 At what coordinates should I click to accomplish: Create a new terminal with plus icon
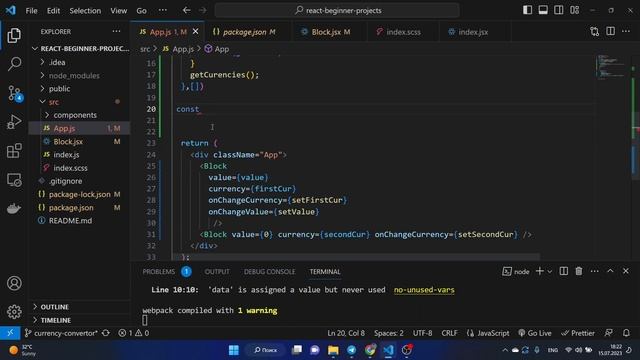pyautogui.click(x=540, y=271)
